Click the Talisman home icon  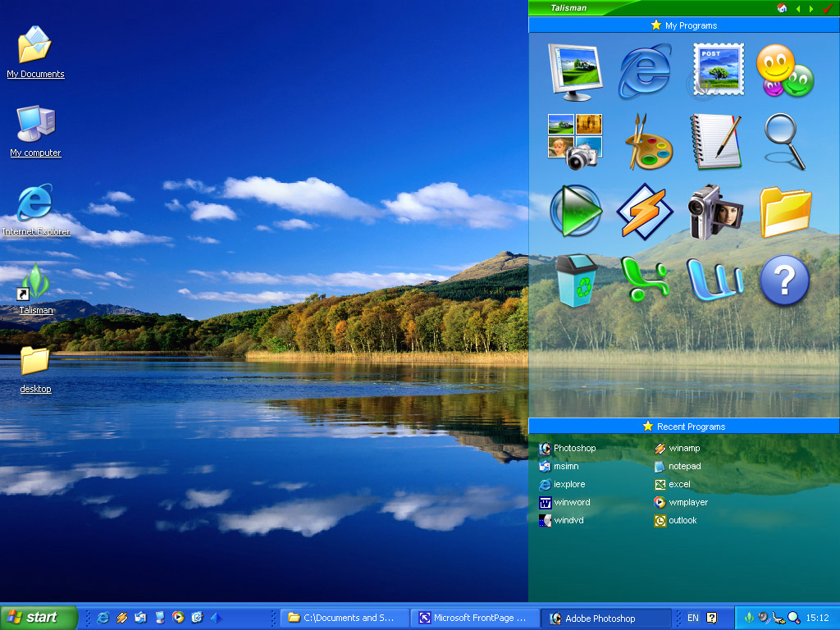click(x=782, y=8)
